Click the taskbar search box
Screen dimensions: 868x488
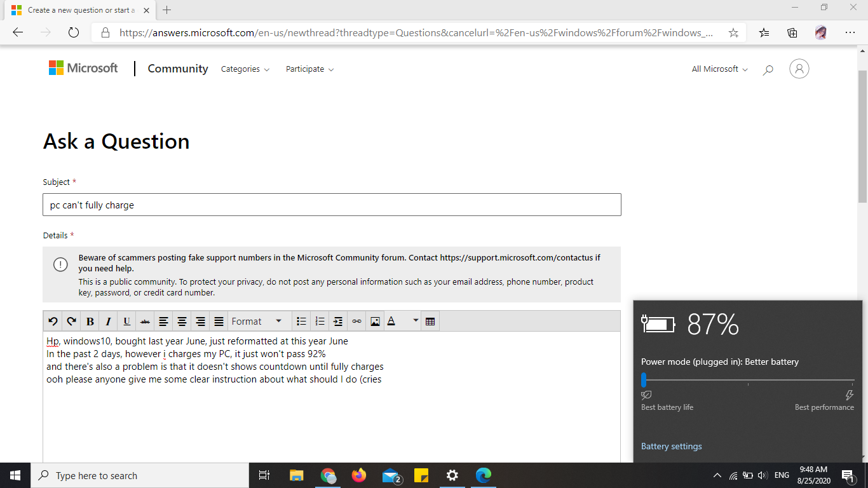pos(140,475)
